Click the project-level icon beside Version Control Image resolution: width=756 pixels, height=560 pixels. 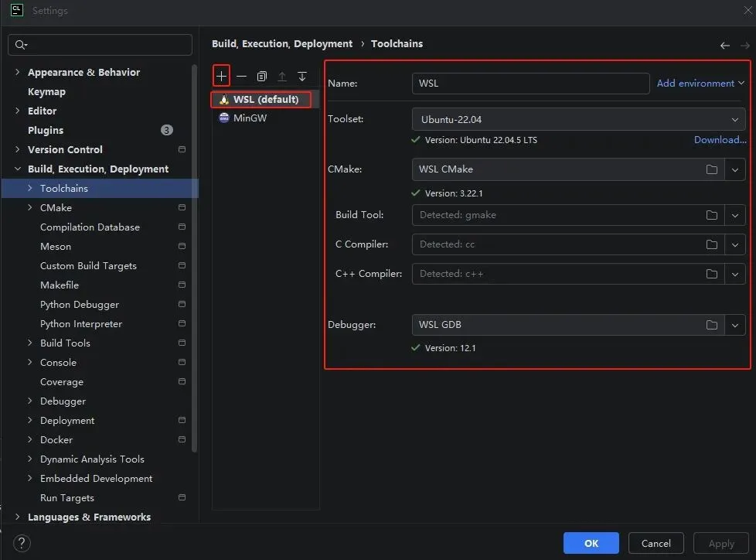tap(182, 149)
